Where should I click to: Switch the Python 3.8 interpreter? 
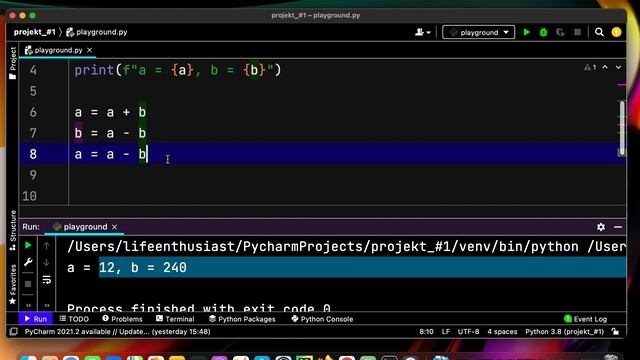point(564,332)
